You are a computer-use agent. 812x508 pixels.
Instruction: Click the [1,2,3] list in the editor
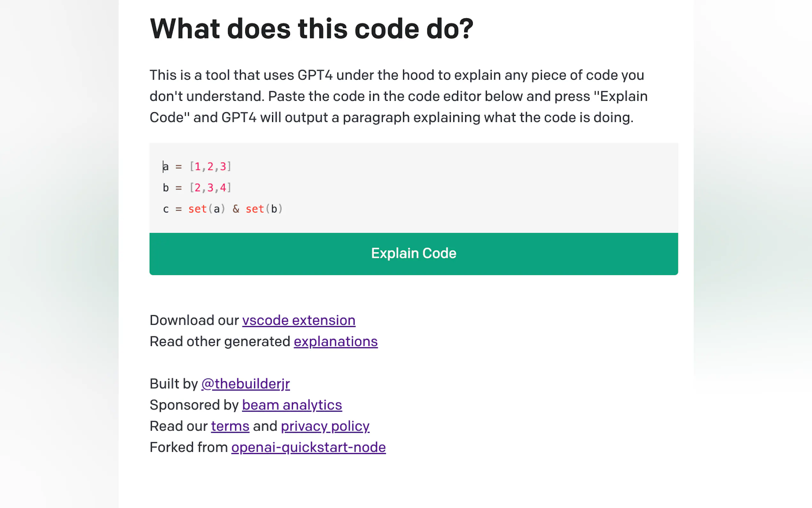point(210,167)
